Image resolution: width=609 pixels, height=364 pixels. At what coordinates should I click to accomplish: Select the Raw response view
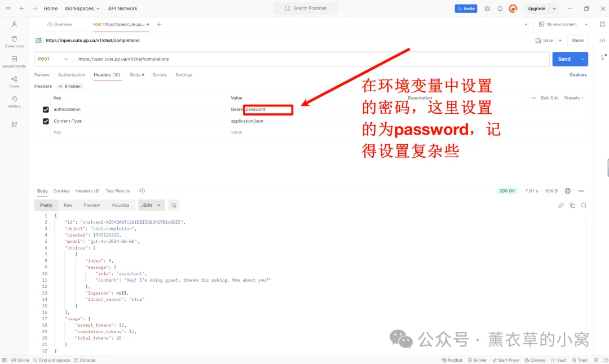point(68,205)
